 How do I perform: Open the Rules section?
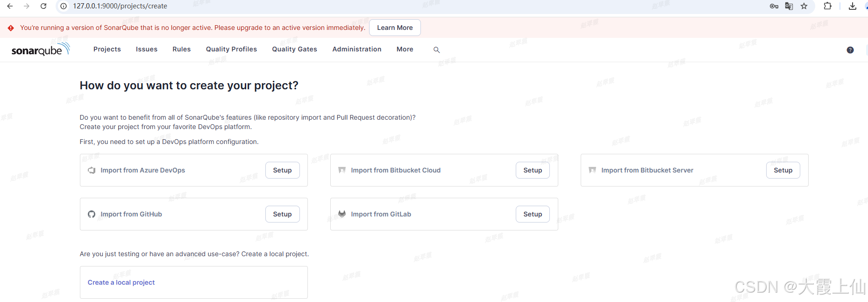182,49
